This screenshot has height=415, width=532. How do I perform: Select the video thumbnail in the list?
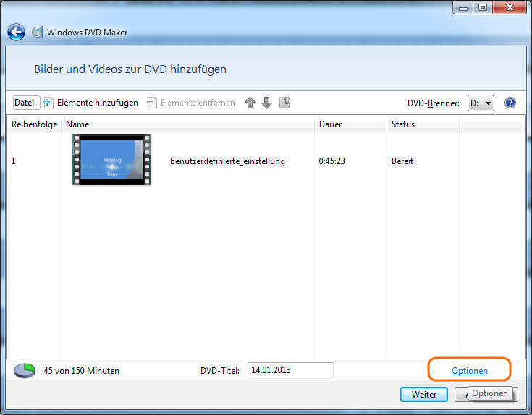tap(111, 160)
